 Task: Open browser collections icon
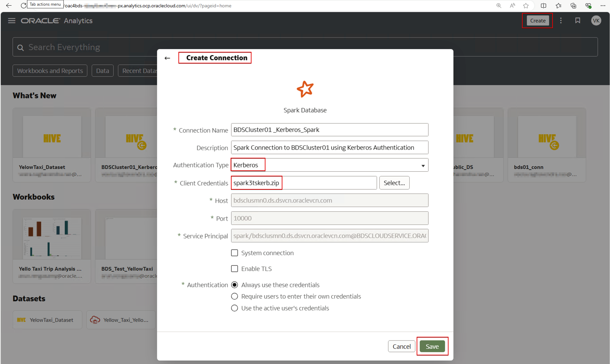point(573,5)
